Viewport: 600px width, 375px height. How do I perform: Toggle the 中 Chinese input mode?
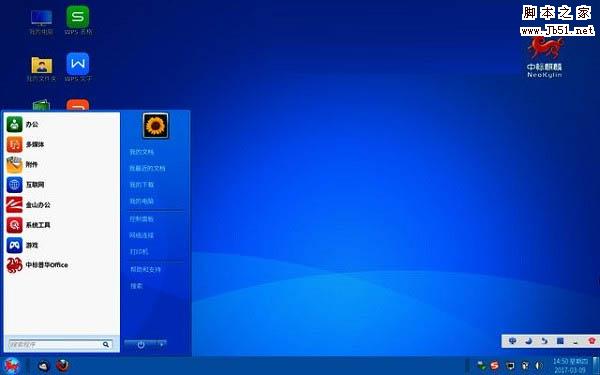tap(513, 341)
